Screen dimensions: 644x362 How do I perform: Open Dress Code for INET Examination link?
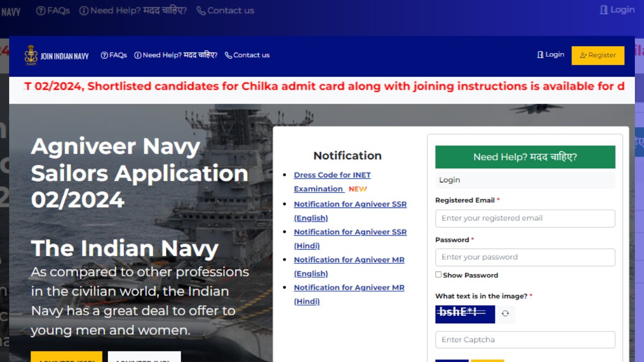332,182
